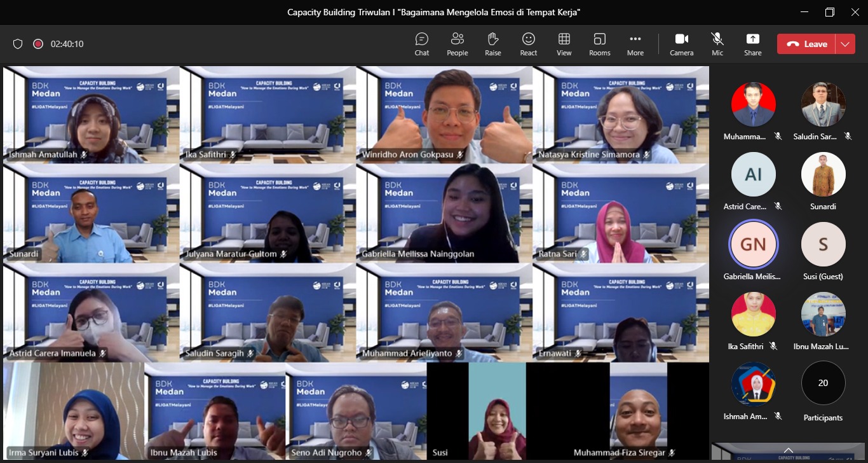The width and height of the screenshot is (868, 463).
Task: Share your screen content
Action: click(x=752, y=44)
